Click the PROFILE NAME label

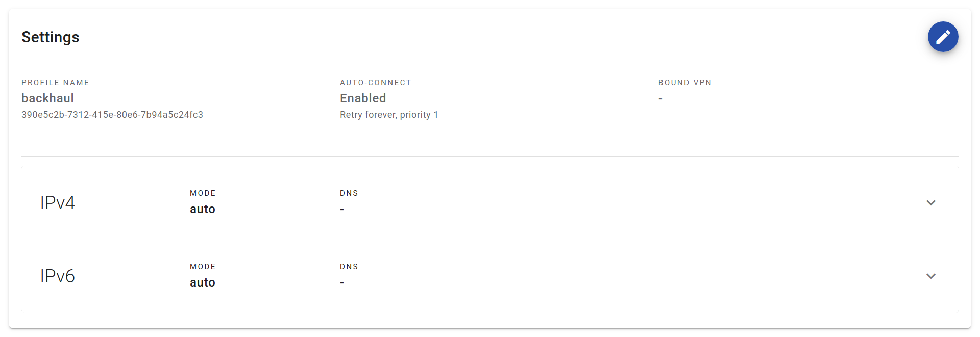pos(55,83)
